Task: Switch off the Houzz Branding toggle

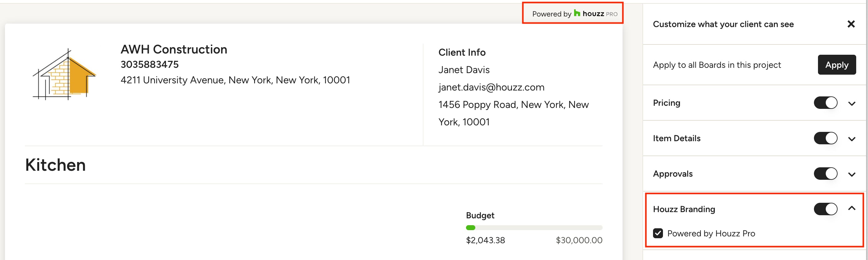Action: tap(825, 209)
